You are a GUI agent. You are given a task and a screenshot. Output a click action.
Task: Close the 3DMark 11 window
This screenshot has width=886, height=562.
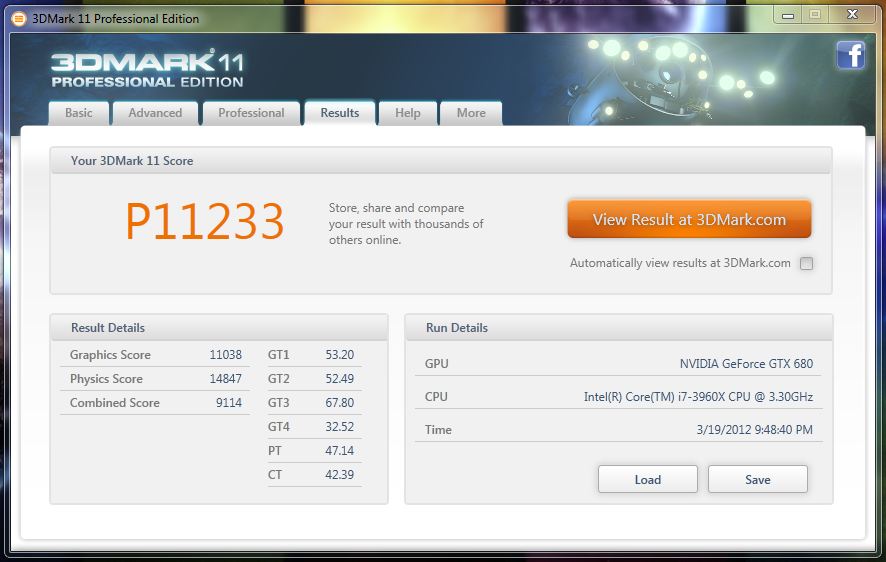853,15
